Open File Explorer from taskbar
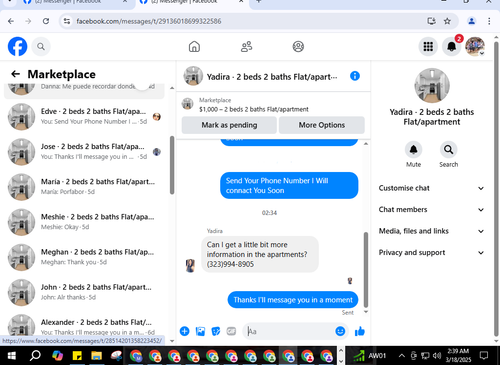500x365 pixels. tap(97, 356)
